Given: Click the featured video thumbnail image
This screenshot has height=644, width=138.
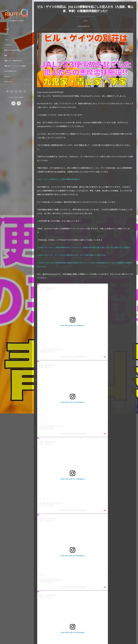Looking at the screenshot, I should pyautogui.click(x=85, y=60).
